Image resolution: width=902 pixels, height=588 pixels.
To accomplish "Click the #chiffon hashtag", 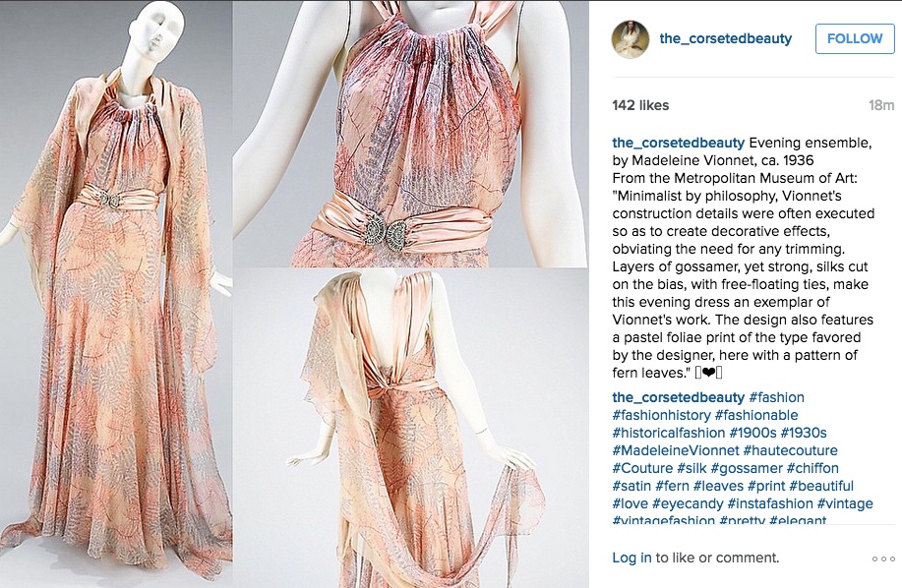I will coord(812,468).
